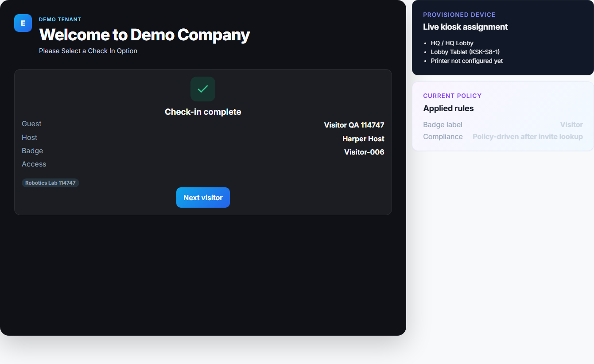Click the Access field label
Viewport: 594px width, 364px height.
pyautogui.click(x=34, y=164)
